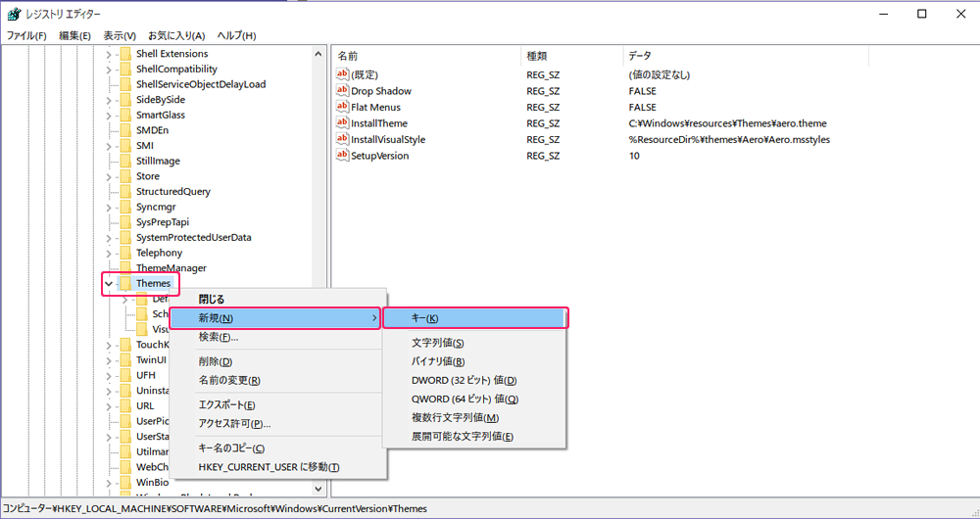Open the 編集(E) menu
The width and height of the screenshot is (980, 519).
tap(75, 35)
